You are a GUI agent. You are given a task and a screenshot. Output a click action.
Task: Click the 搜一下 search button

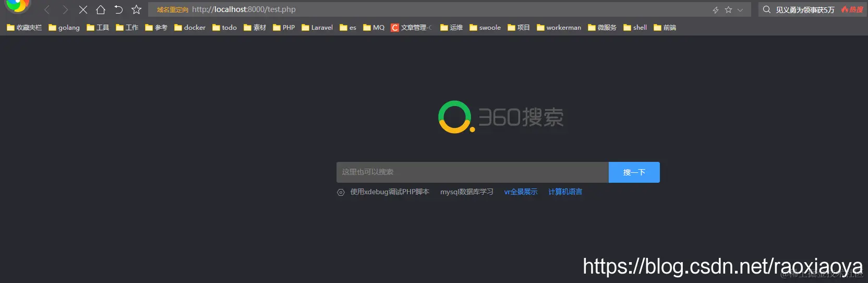[634, 172]
